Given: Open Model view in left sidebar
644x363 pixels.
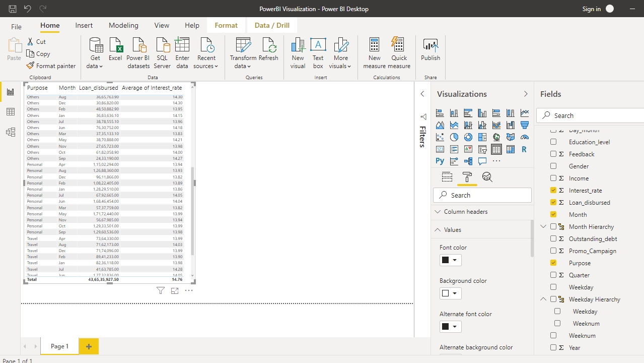Looking at the screenshot, I should (x=10, y=132).
